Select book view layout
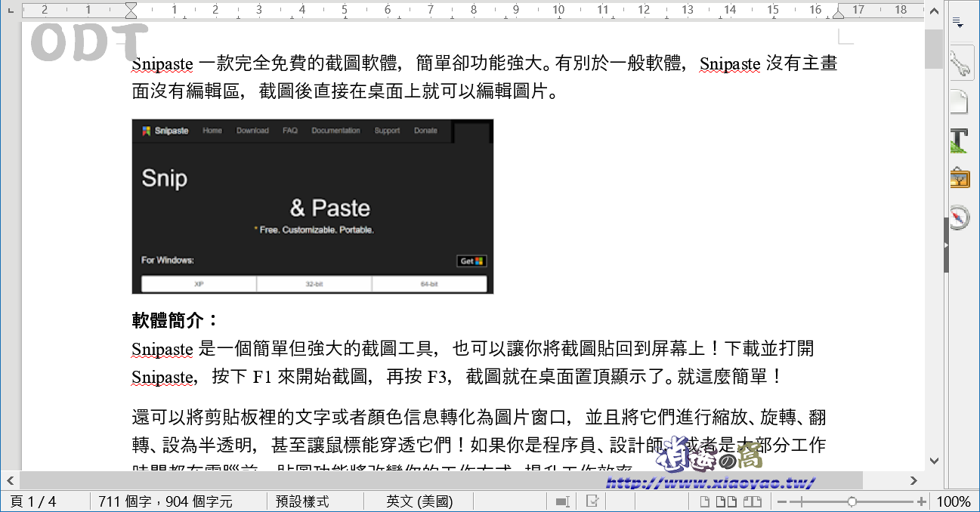980x512 pixels. click(x=751, y=501)
